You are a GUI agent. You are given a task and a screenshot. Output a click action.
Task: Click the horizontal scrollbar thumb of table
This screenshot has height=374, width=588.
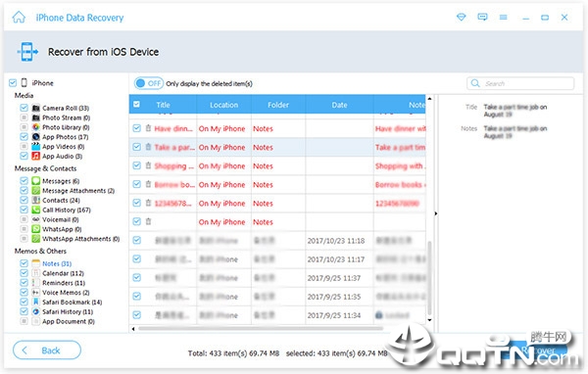pos(261,329)
